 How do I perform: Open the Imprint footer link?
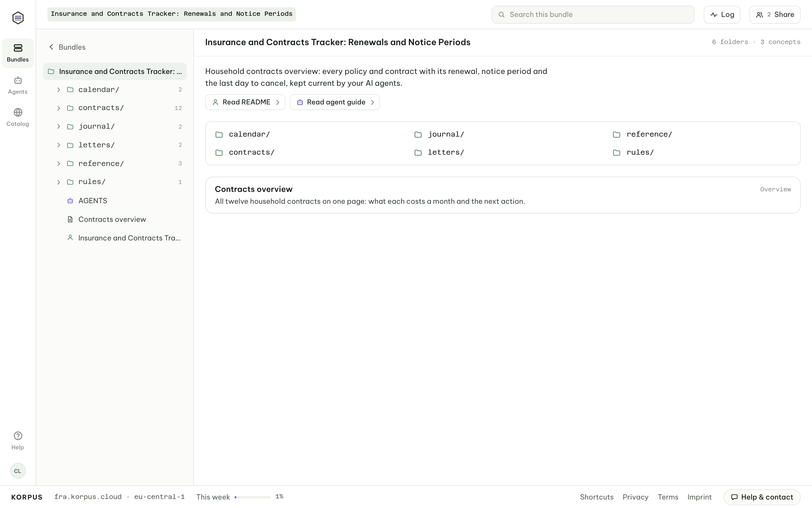[x=699, y=497]
